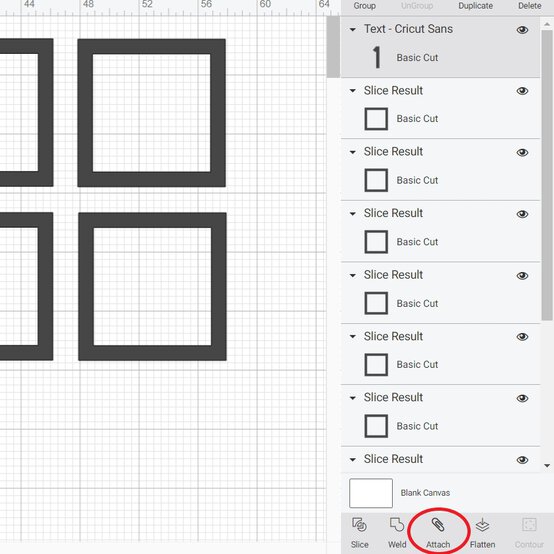Toggle visibility of the third Slice Result layer
This screenshot has height=554, width=554.
522,214
